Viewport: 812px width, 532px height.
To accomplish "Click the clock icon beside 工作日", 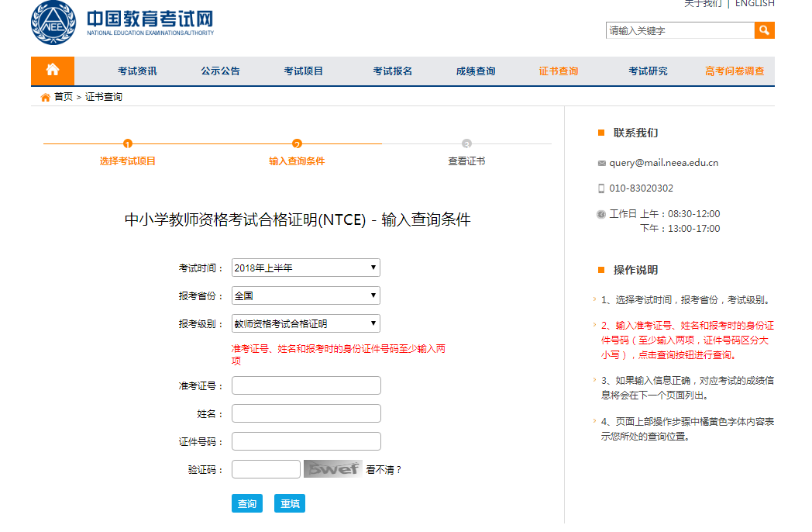I will click(x=601, y=214).
